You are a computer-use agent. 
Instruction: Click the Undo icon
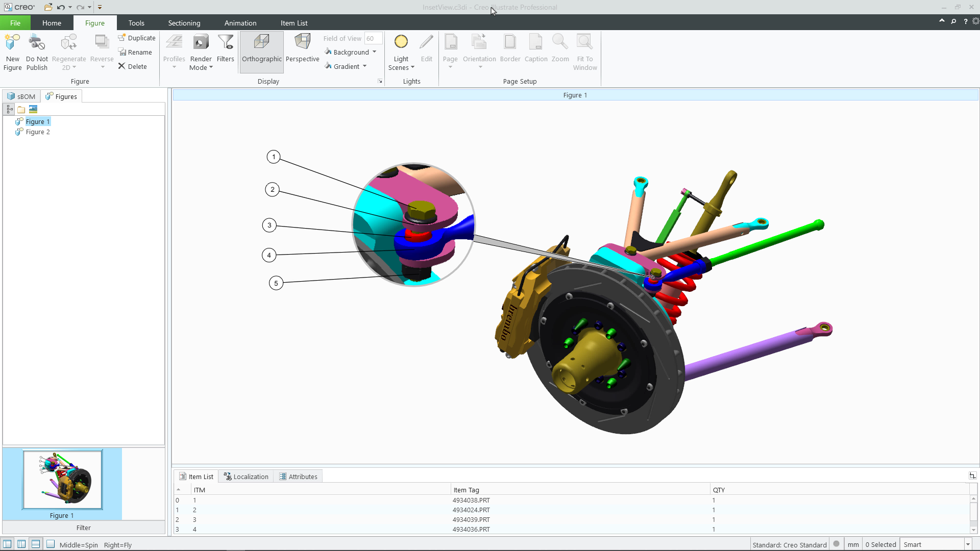(x=61, y=7)
